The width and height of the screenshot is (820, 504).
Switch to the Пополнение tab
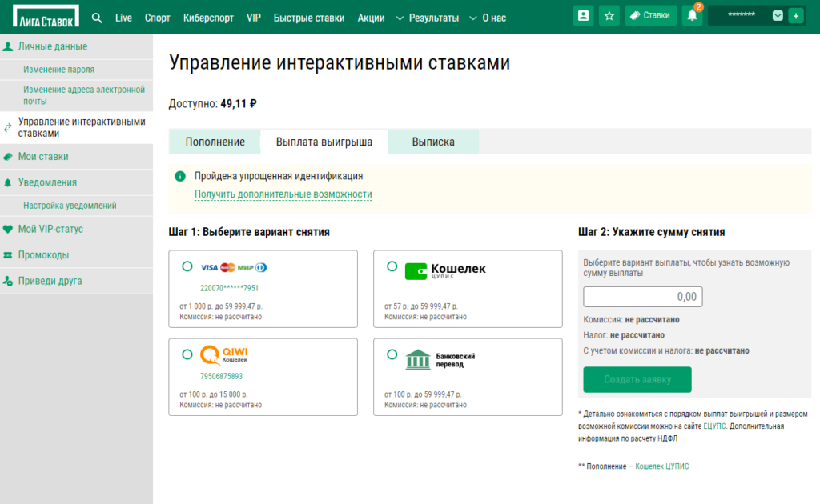click(x=215, y=142)
